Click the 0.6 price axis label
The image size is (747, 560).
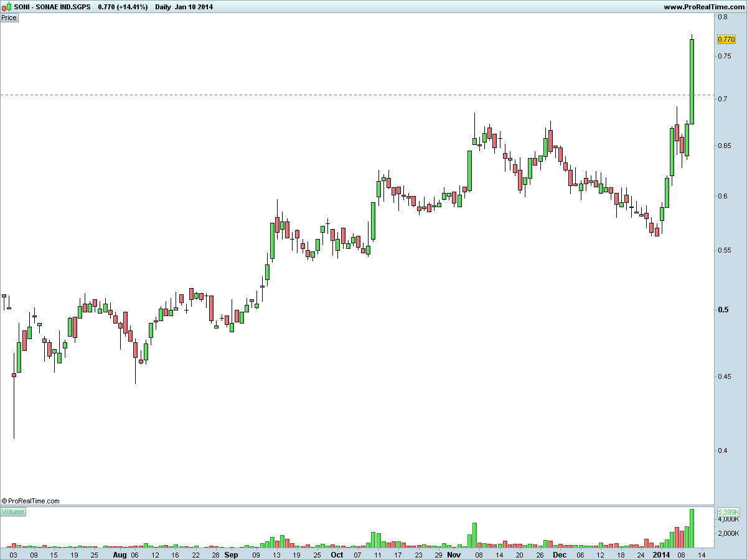click(722, 196)
